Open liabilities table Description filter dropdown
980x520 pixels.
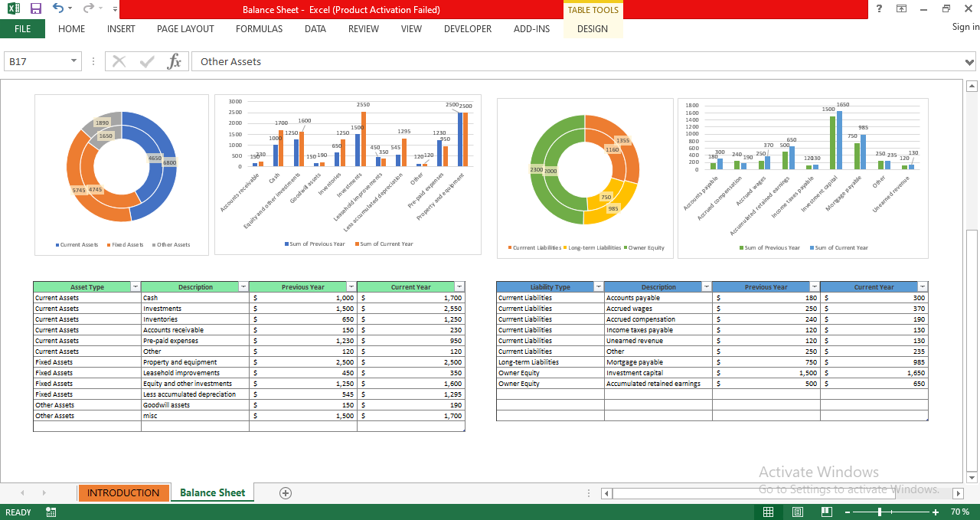click(707, 287)
